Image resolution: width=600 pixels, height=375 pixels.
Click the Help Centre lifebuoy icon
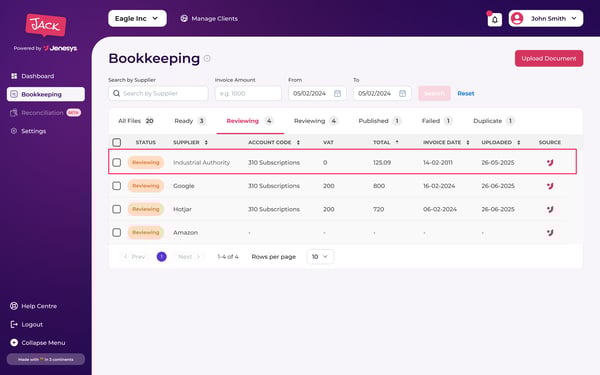tap(14, 306)
